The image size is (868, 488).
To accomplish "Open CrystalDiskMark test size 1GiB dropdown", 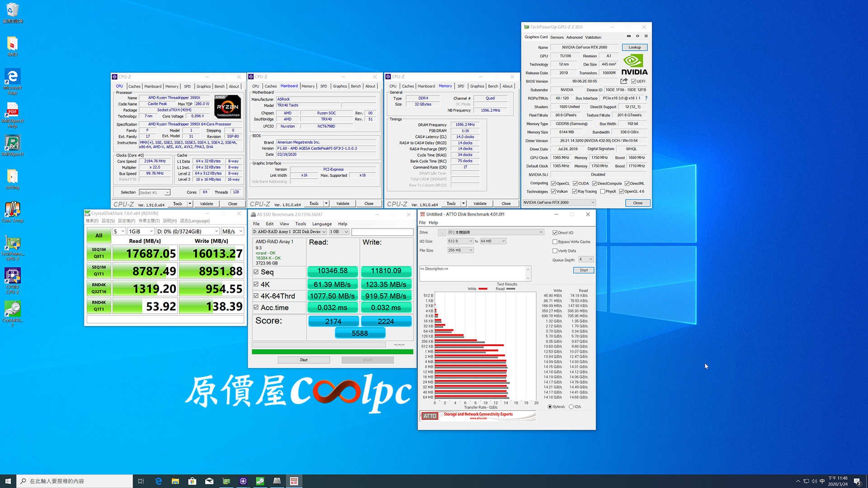I will pos(141,231).
